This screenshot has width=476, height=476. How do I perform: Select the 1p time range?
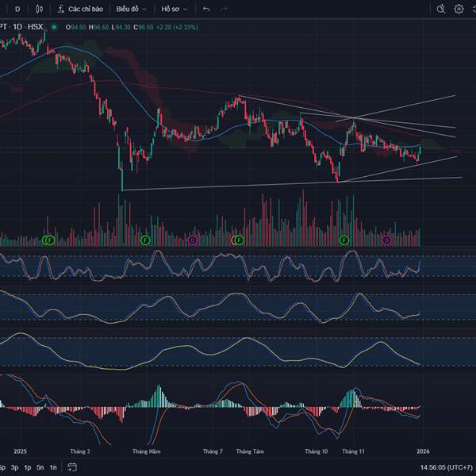coord(28,467)
